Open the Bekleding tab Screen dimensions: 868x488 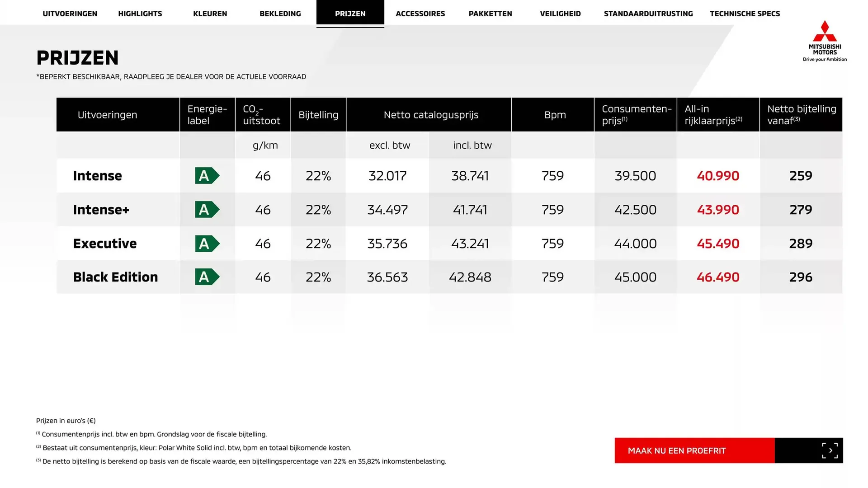[280, 14]
